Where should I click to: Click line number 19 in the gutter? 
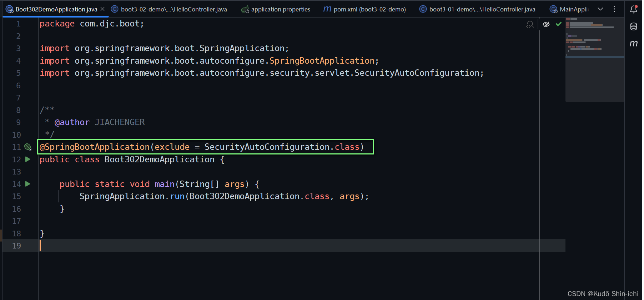tap(16, 246)
